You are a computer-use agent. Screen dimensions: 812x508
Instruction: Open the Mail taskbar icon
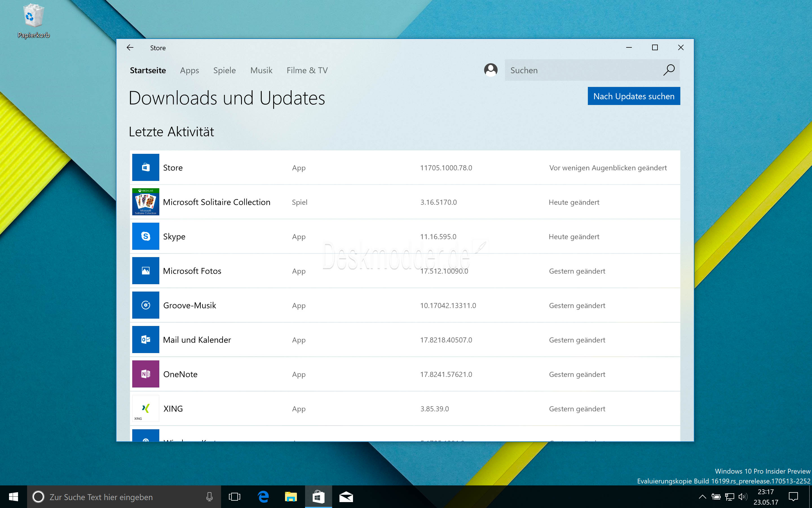(346, 497)
